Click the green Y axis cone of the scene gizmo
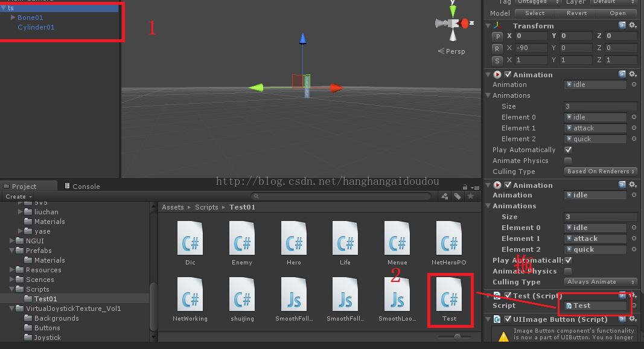644x349 pixels. pos(453,10)
